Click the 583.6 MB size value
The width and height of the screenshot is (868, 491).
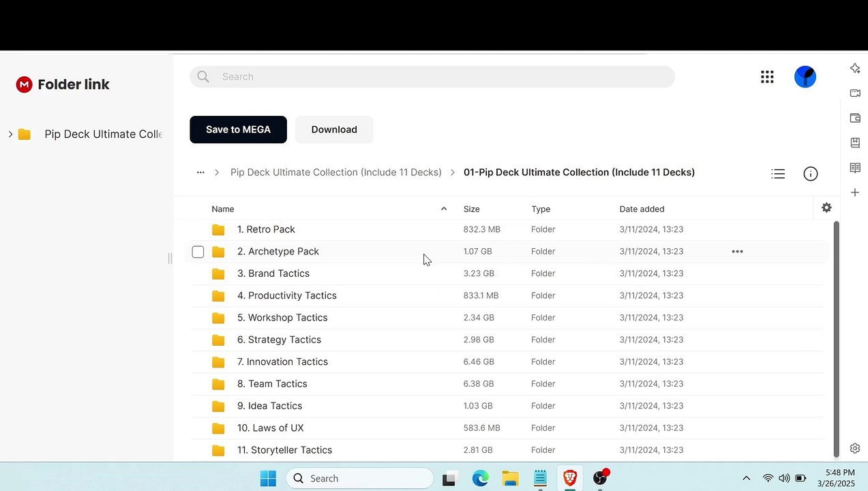pos(482,428)
